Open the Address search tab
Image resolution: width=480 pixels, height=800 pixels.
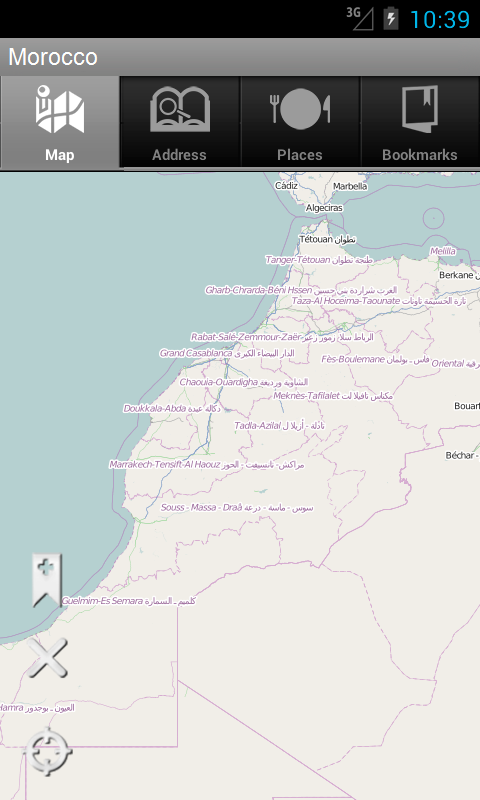180,122
